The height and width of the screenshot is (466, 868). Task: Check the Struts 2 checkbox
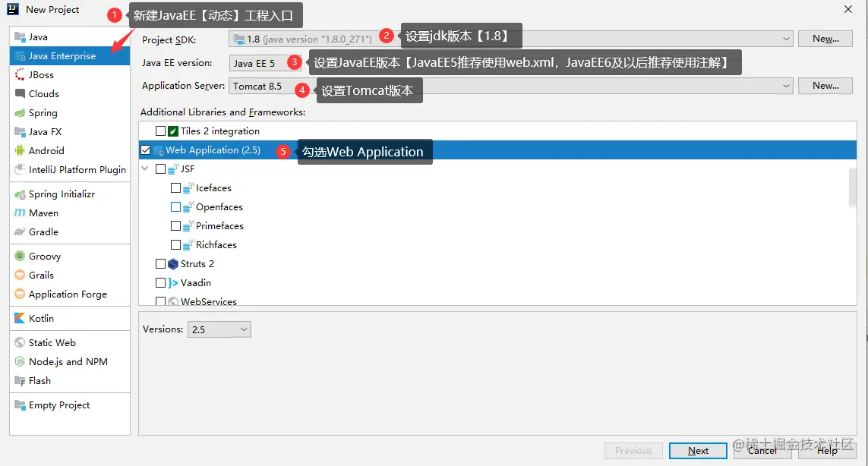tap(160, 264)
